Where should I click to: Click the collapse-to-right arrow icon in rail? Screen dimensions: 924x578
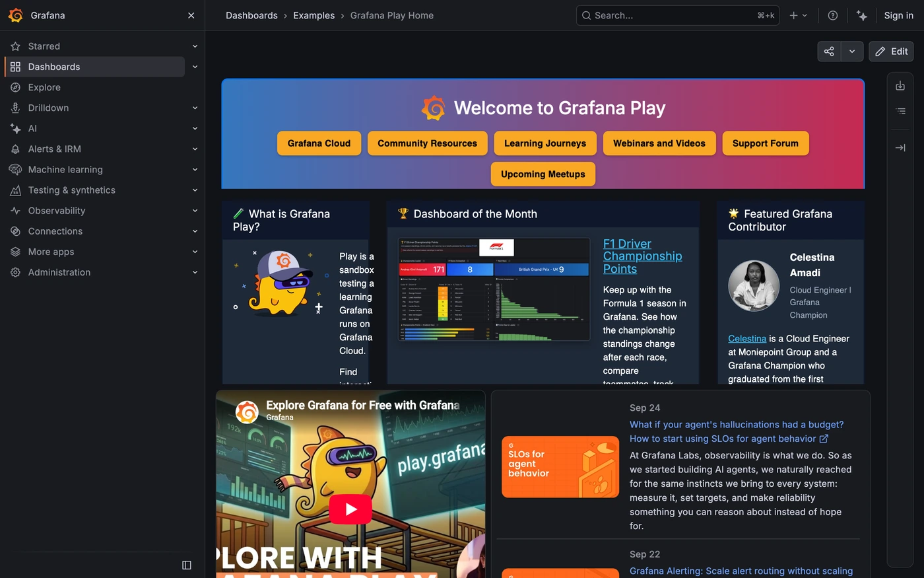click(900, 148)
